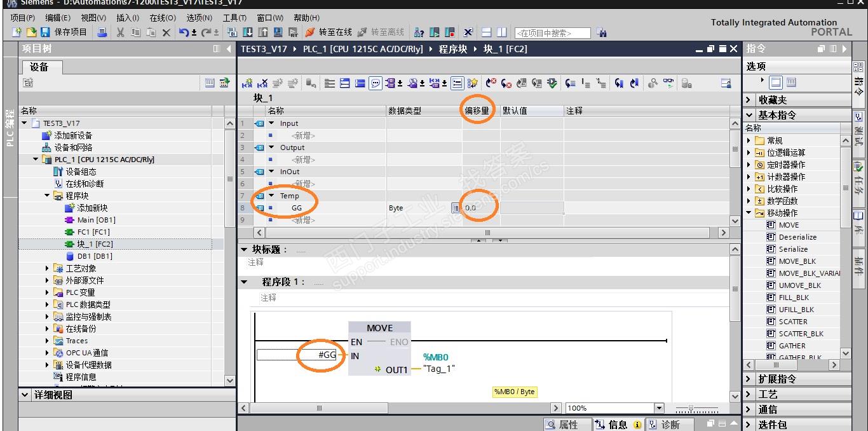The width and height of the screenshot is (868, 431).
Task: Expand the 监控与强制表 folder
Action: pos(47,317)
